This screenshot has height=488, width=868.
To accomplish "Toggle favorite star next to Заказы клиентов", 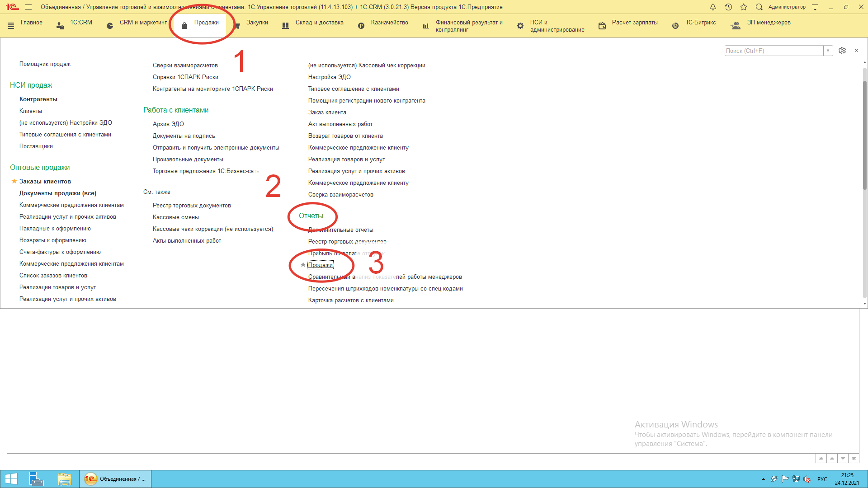I will (x=14, y=181).
